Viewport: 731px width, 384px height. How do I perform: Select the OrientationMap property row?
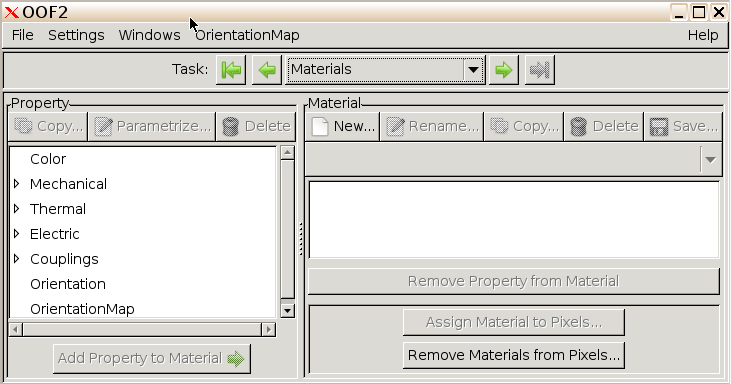point(143,309)
